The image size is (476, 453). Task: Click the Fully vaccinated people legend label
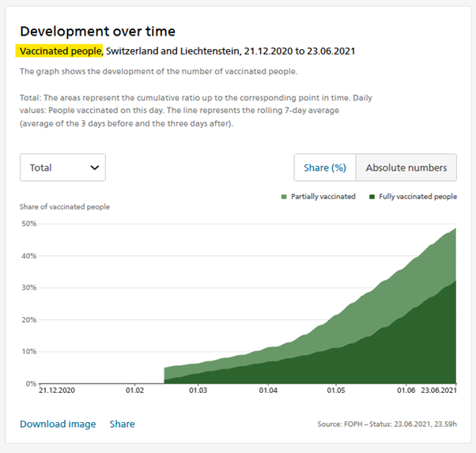point(417,196)
